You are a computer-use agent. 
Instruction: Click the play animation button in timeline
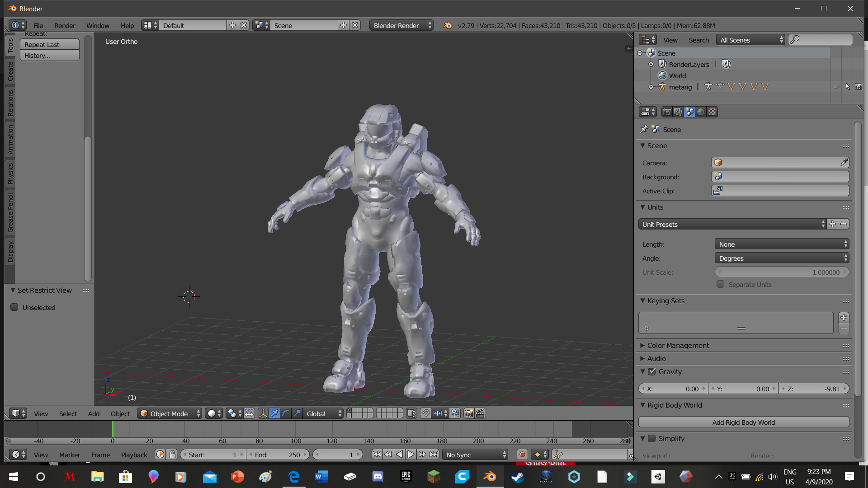point(410,455)
